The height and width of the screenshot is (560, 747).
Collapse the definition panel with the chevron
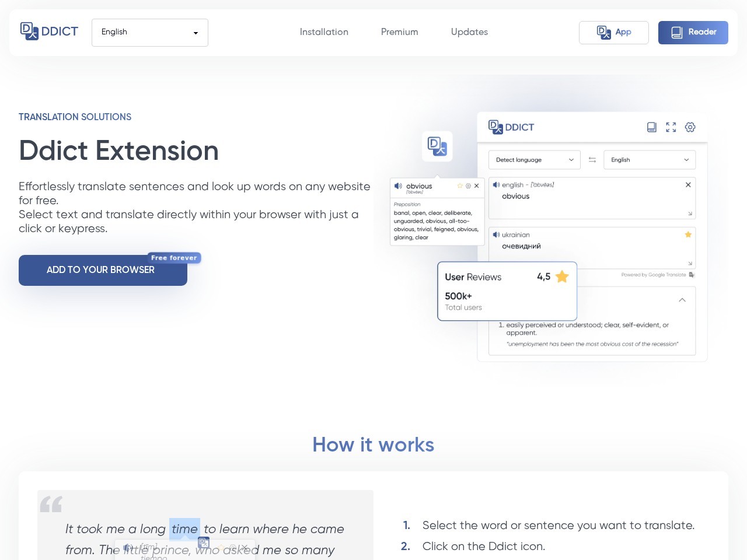(682, 300)
